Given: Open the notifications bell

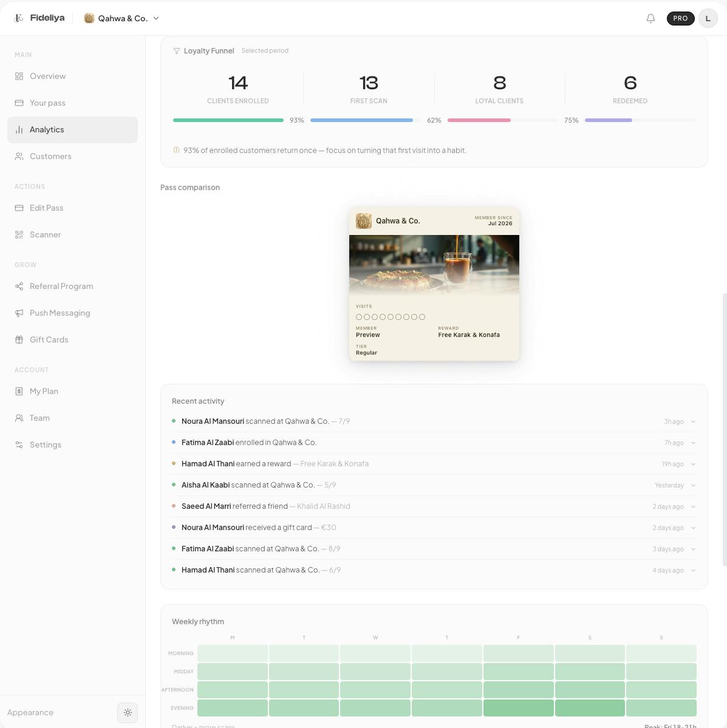Looking at the screenshot, I should coord(650,18).
